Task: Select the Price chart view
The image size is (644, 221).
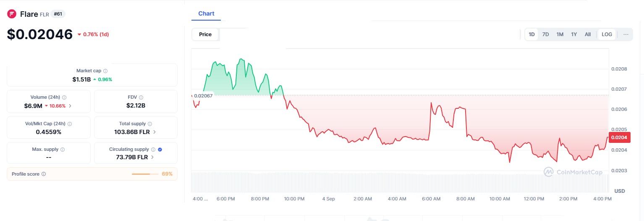Action: tap(205, 34)
